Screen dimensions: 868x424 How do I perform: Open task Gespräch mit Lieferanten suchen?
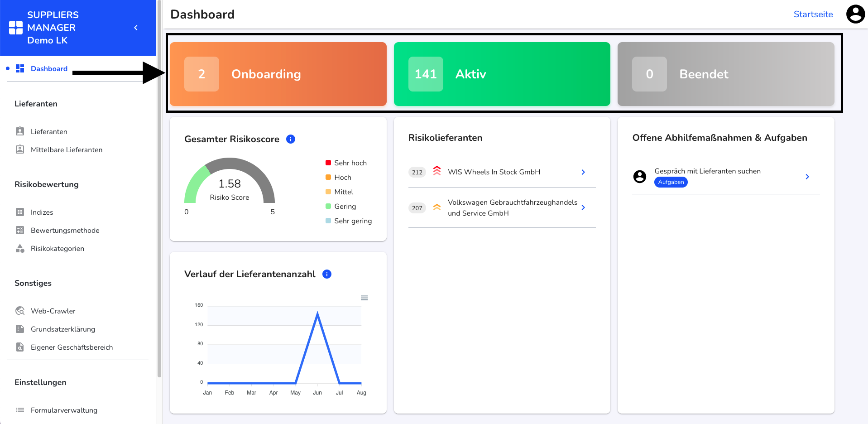tap(726, 177)
